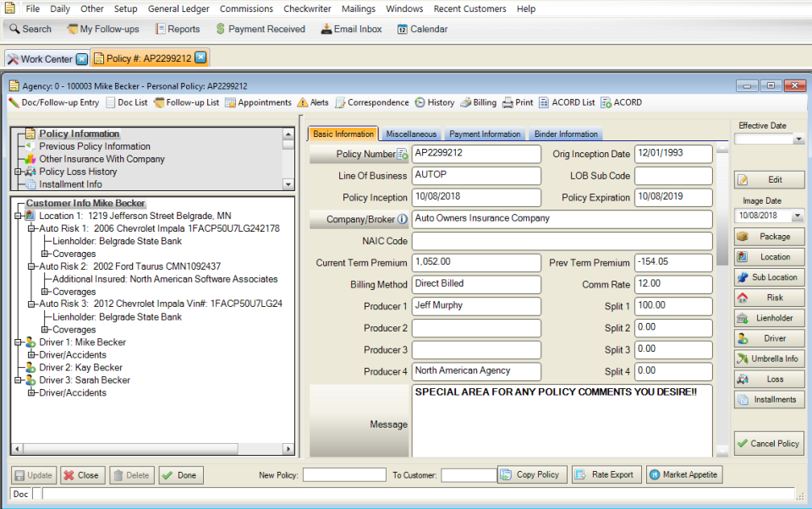Screen dimensions: 812x509
Task: Open the Reports tool
Action: point(177,28)
